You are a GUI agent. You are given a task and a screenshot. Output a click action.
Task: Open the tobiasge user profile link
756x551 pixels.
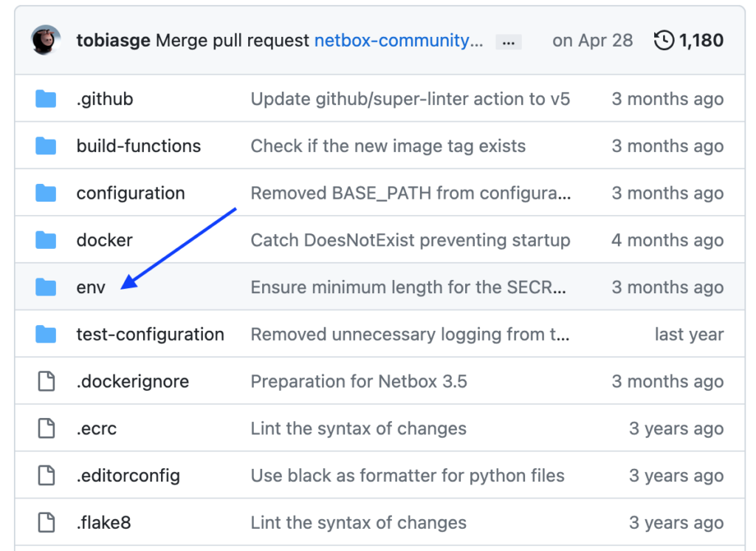(x=114, y=41)
